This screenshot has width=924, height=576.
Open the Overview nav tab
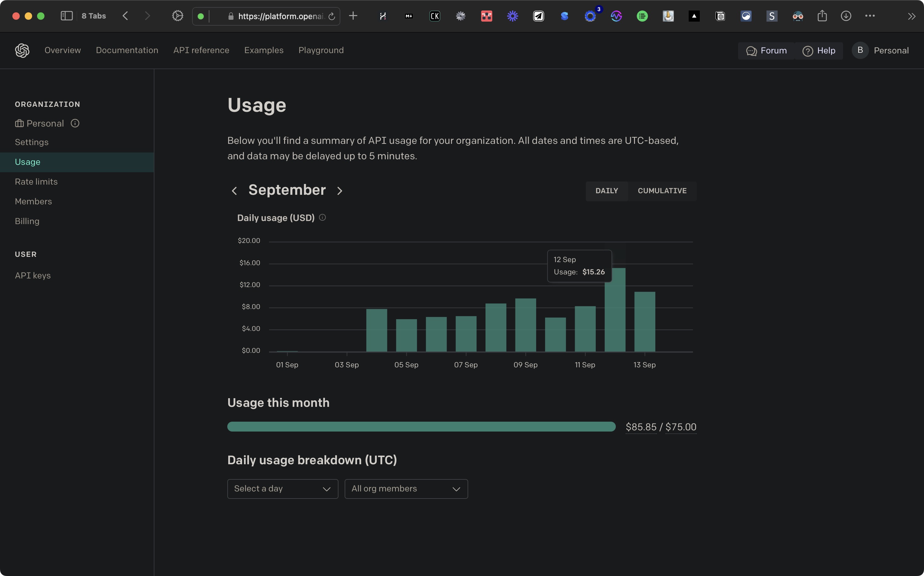63,50
